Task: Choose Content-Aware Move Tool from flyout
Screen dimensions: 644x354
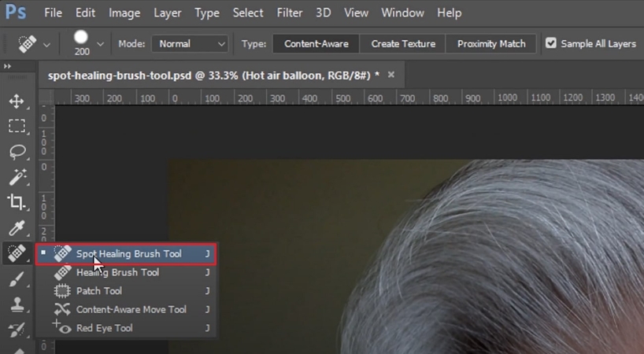Action: 125,309
